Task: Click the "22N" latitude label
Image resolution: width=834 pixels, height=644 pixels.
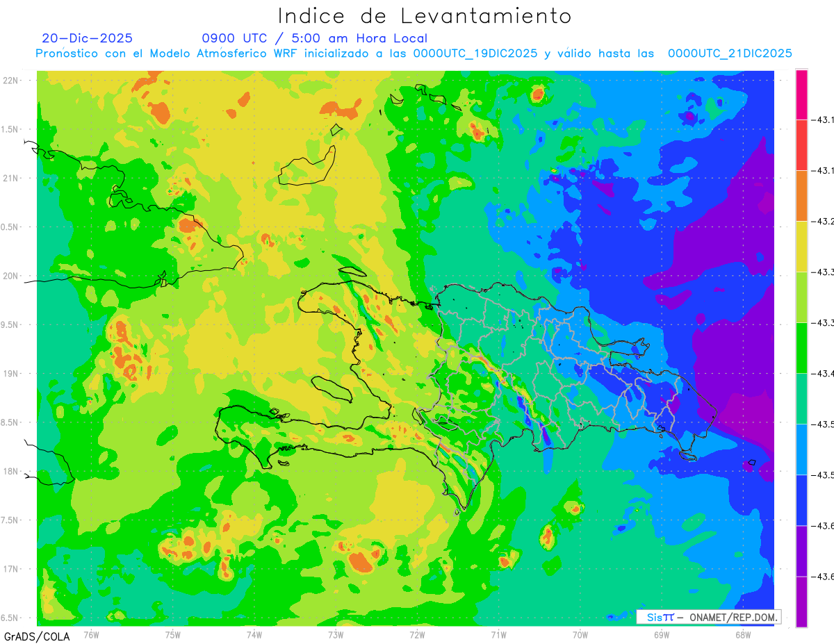Action: [x=11, y=81]
